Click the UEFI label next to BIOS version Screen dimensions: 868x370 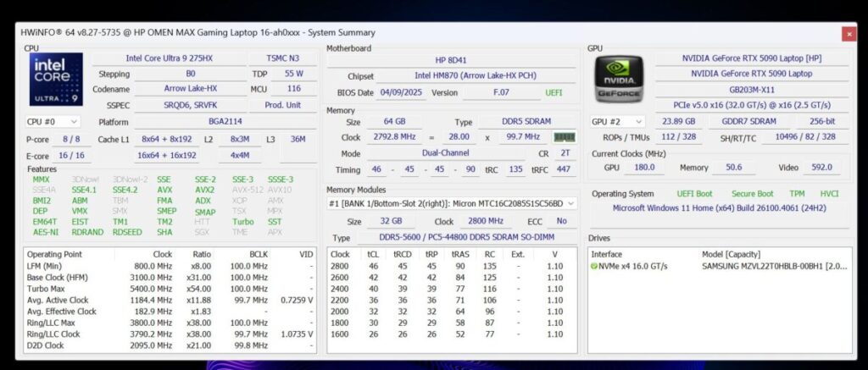554,92
